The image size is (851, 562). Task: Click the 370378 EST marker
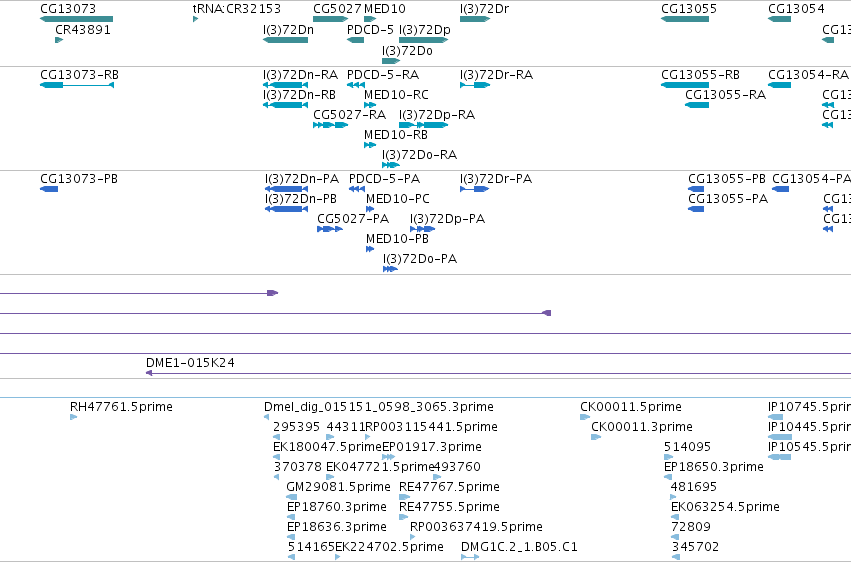(276, 477)
